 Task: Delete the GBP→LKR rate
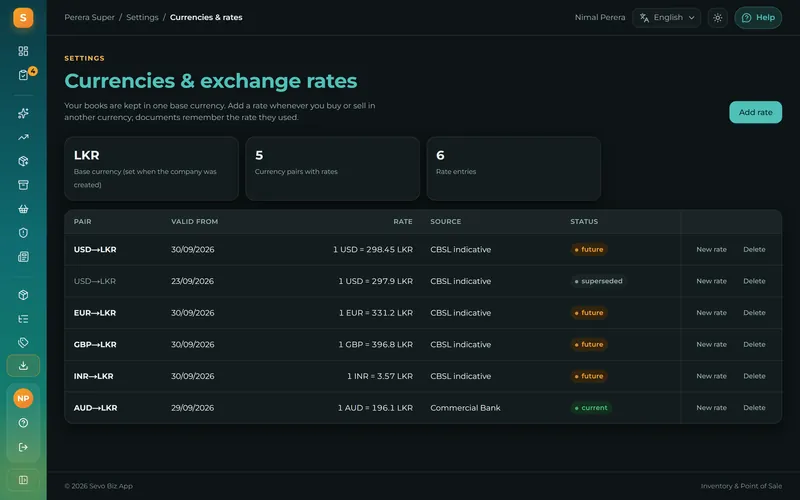(x=754, y=344)
